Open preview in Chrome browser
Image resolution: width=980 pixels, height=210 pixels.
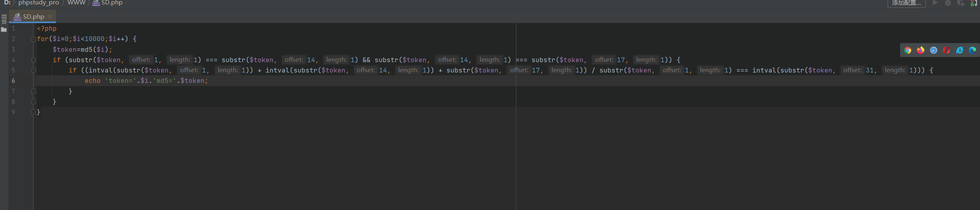point(908,50)
